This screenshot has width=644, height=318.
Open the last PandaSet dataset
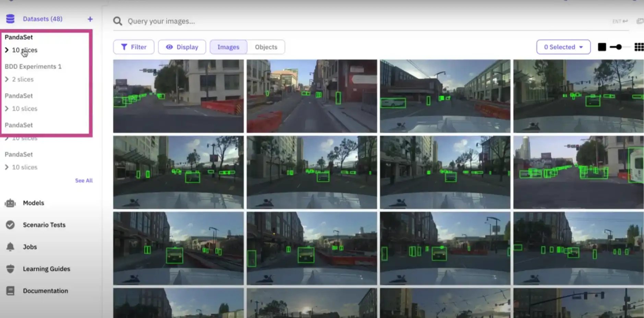coord(19,154)
